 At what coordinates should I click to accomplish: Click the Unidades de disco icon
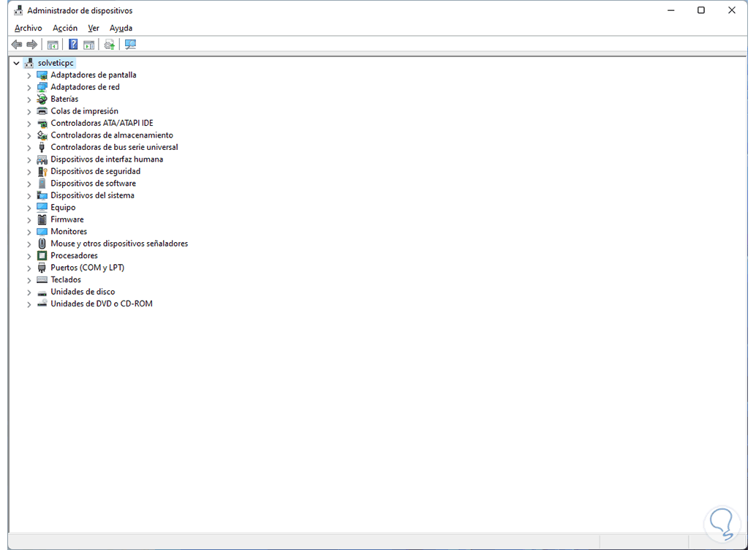coord(42,293)
